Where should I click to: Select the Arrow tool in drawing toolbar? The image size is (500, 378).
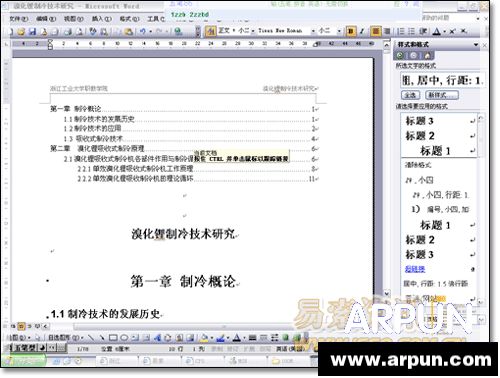tap(101, 337)
